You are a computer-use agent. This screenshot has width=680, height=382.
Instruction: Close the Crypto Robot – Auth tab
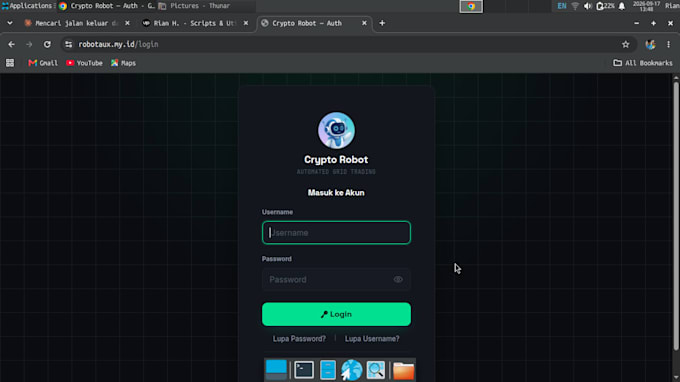[364, 23]
